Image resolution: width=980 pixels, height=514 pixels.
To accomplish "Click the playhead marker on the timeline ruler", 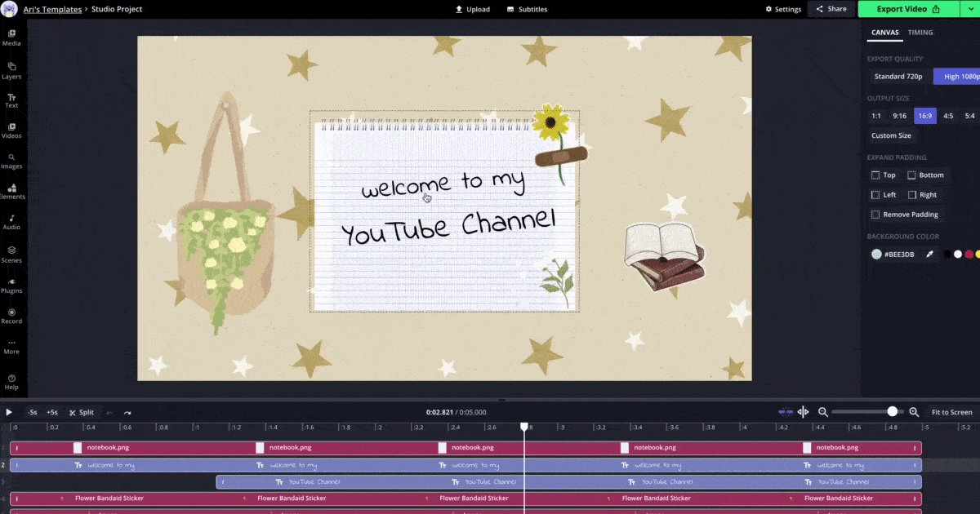I will click(x=524, y=427).
